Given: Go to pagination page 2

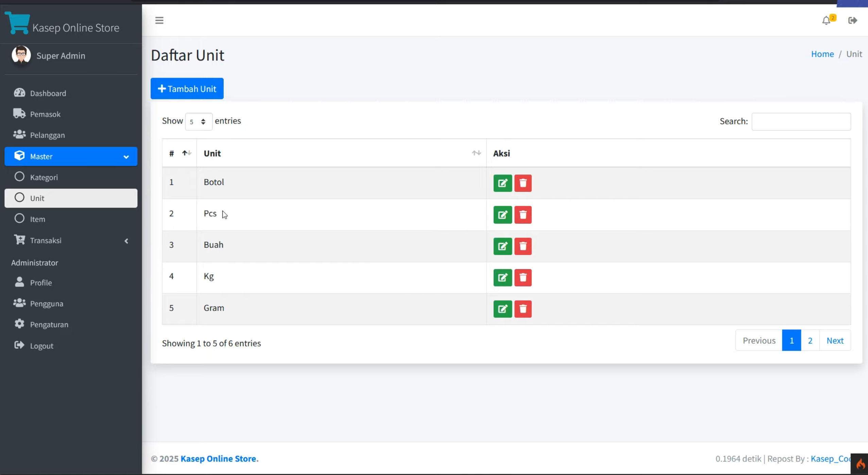Looking at the screenshot, I should pyautogui.click(x=810, y=340).
